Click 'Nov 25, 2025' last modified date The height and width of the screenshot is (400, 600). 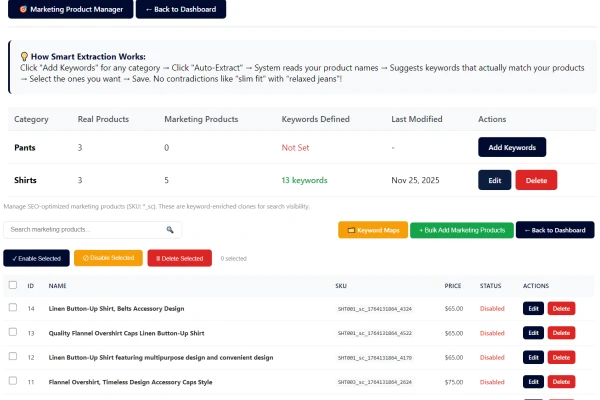[x=415, y=180]
